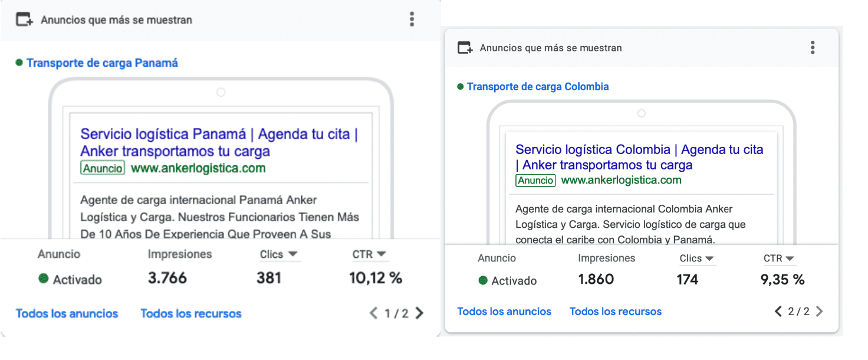Click next arrow beside 2/2 pager

(819, 311)
